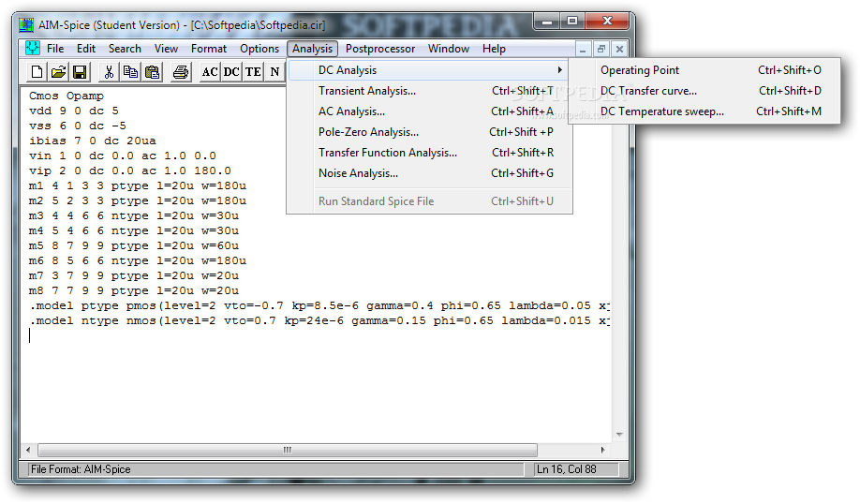Click the Paste clipboard icon
Screen dimensions: 860x504
(x=152, y=72)
